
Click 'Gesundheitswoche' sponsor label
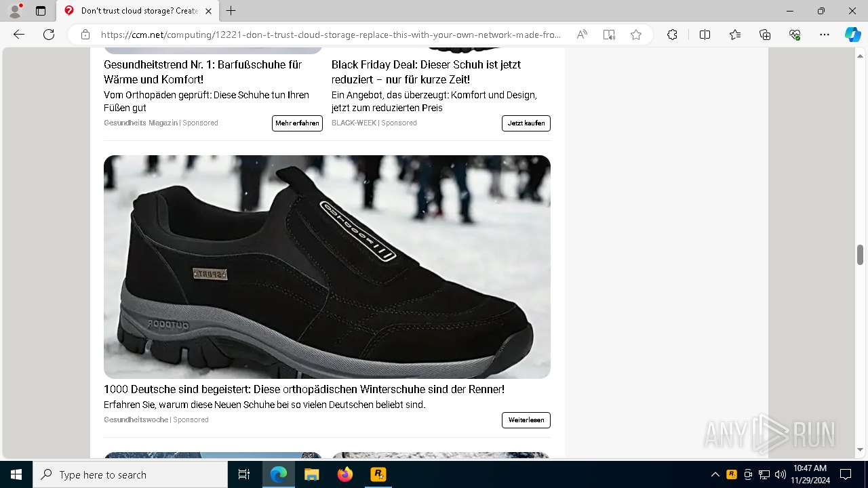click(136, 420)
